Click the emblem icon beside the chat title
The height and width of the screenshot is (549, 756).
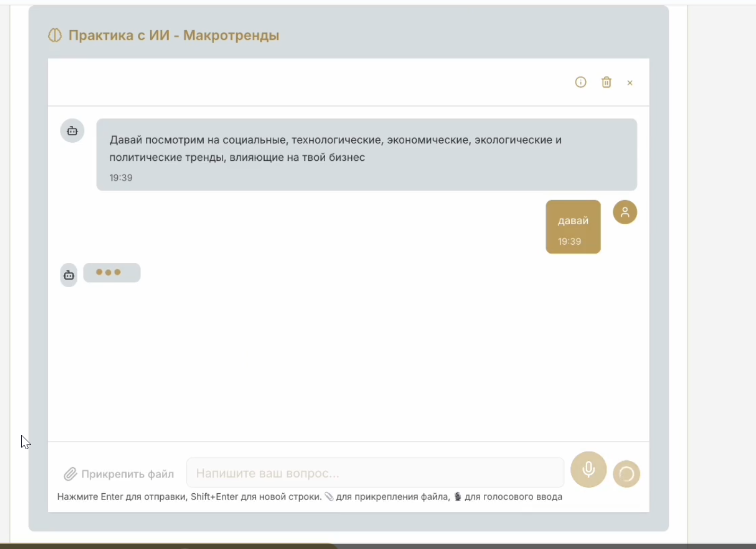coord(55,35)
